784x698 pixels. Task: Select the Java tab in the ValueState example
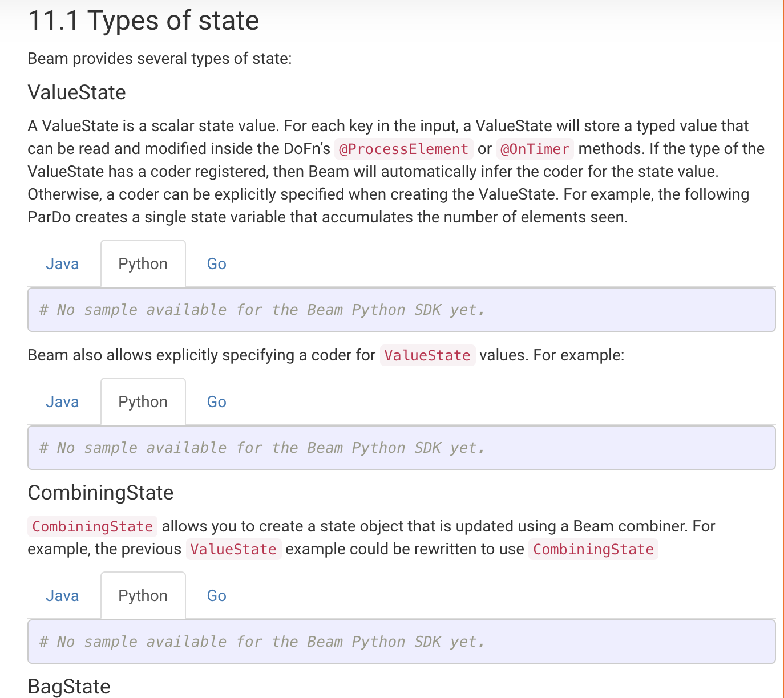pos(62,264)
